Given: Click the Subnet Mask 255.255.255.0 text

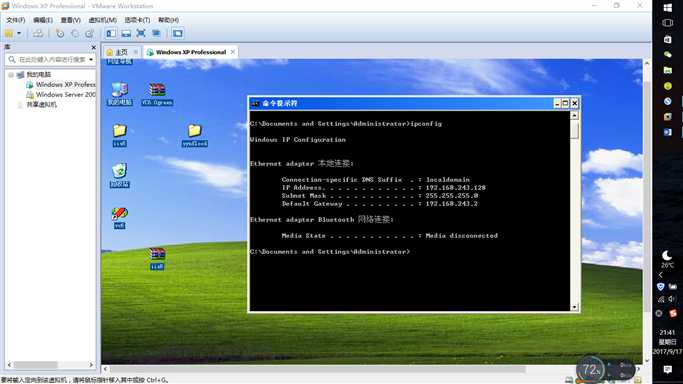Looking at the screenshot, I should (x=451, y=196).
